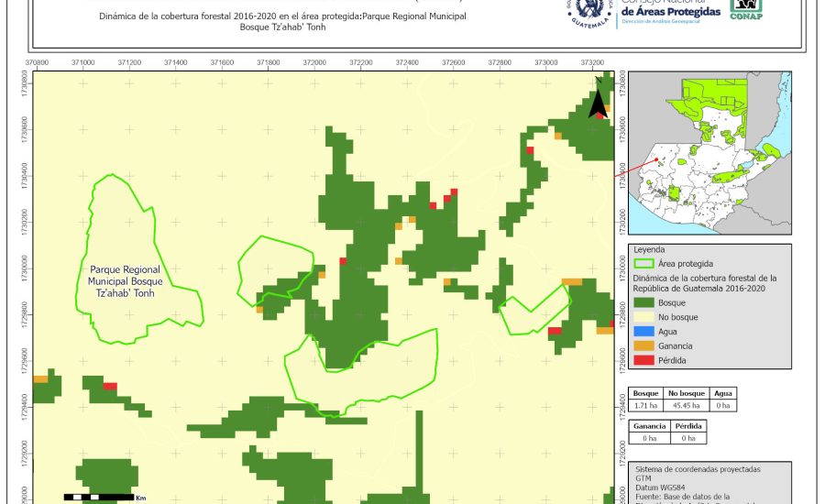This screenshot has height=504, width=825.
Task: Click the Pérdida column header in table
Action: click(x=688, y=426)
